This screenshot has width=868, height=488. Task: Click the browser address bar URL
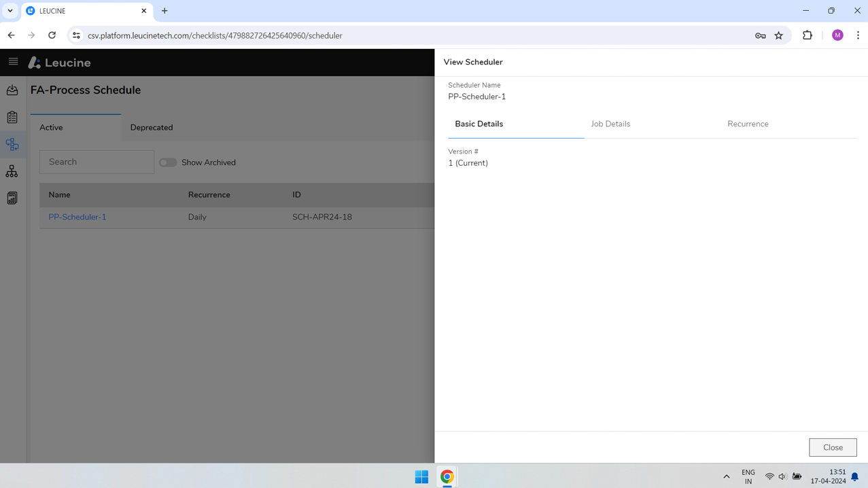coord(215,35)
